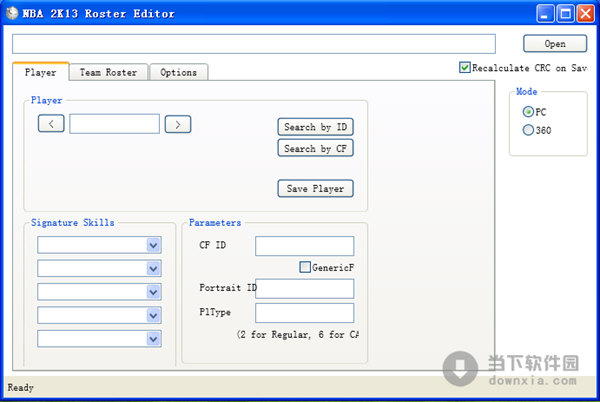Open the fourth Signature Skills dropdown
The width and height of the screenshot is (600, 402).
coord(99,316)
